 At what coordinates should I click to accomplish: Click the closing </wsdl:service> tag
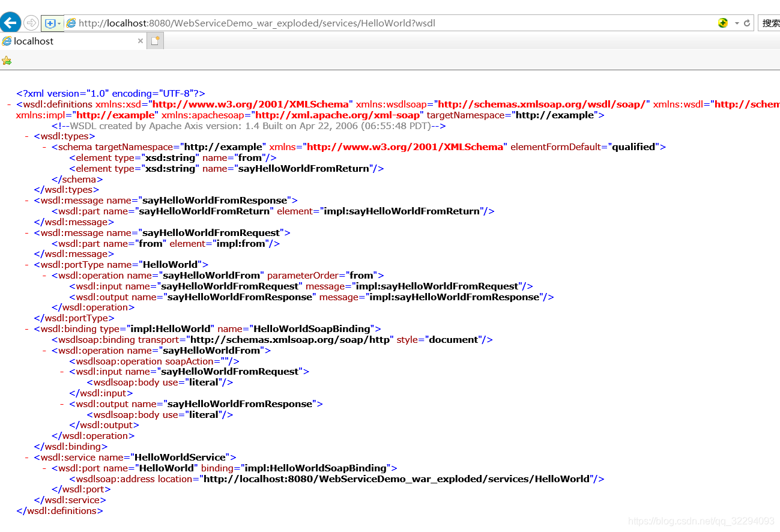(x=70, y=500)
